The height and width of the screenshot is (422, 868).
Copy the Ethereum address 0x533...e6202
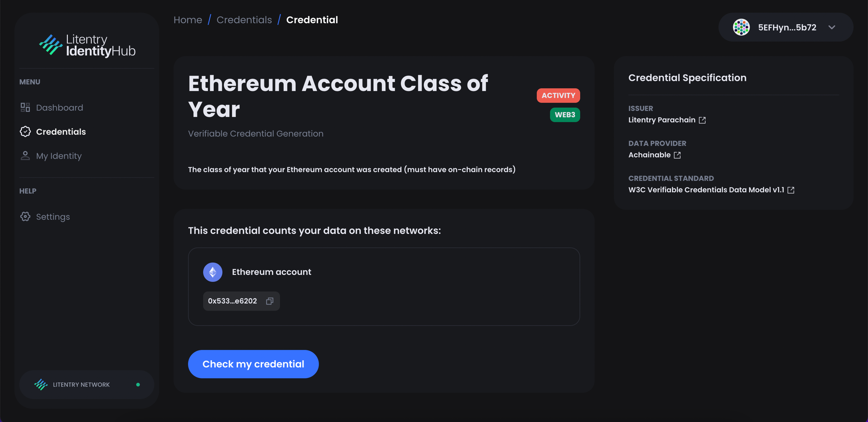coord(270,301)
